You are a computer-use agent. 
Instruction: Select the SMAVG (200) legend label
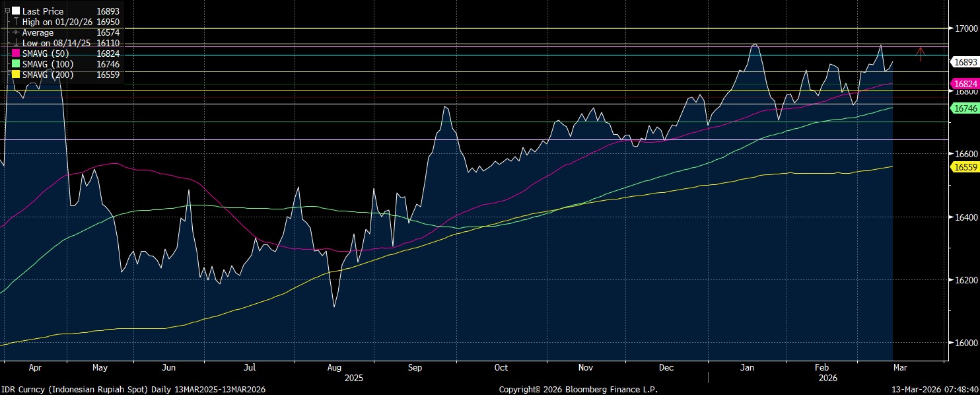click(48, 75)
